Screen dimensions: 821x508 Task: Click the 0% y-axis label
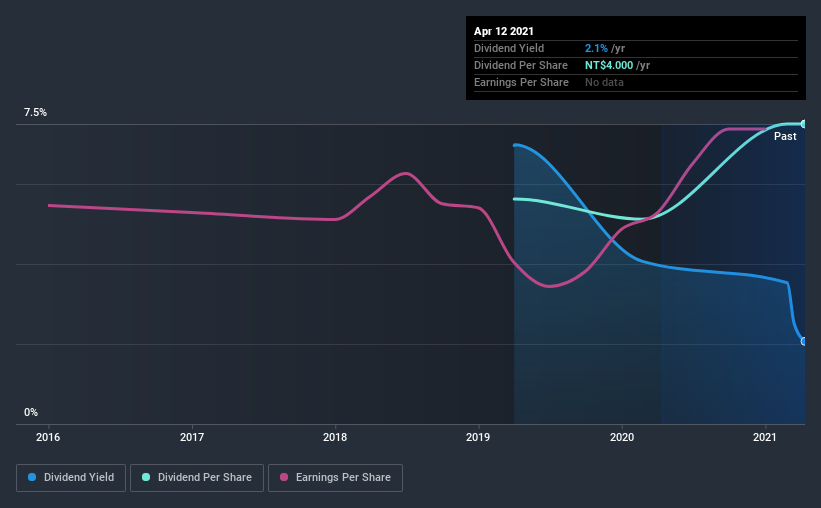(31, 412)
